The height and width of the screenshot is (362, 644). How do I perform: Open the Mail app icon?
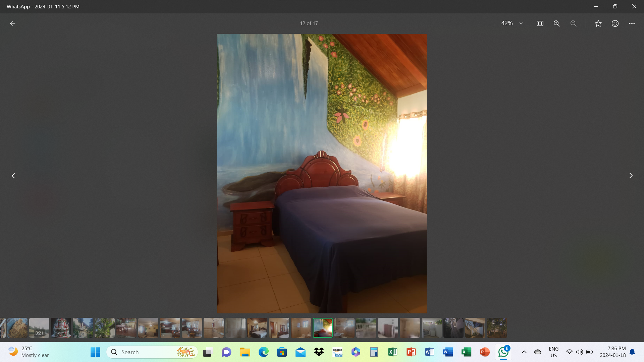coord(301,352)
